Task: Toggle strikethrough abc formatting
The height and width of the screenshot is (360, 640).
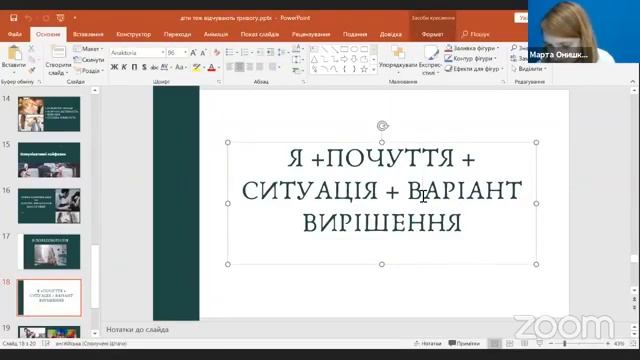Action: coord(154,67)
